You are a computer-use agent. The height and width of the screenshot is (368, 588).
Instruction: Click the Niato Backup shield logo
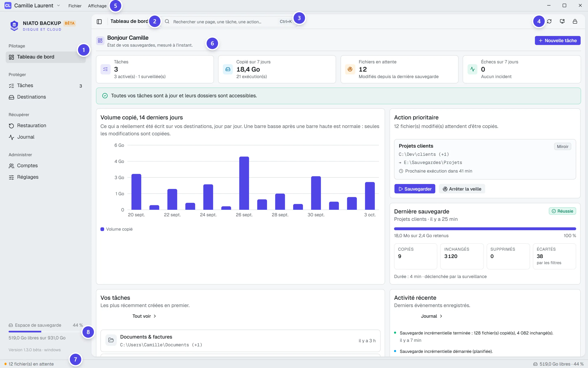tap(14, 26)
